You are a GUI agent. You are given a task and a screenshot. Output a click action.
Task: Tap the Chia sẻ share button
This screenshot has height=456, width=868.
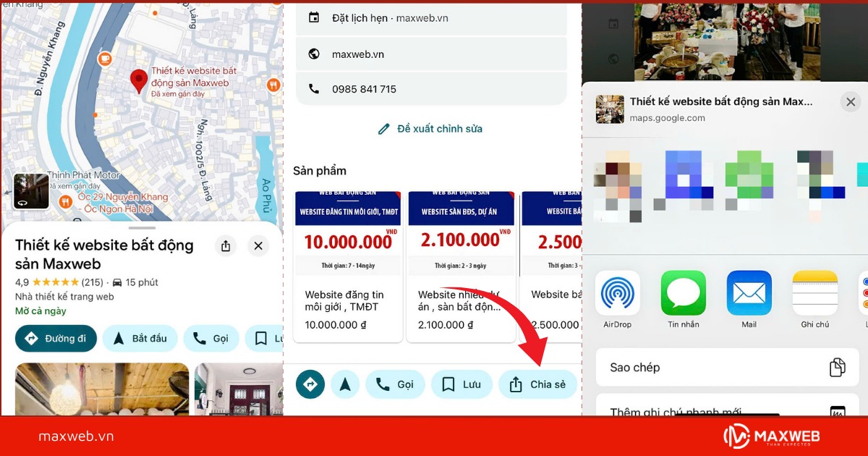tap(537, 384)
